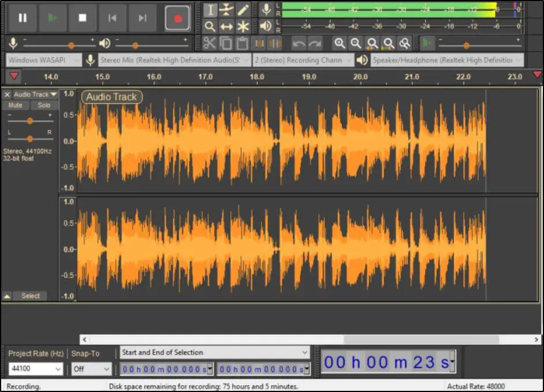Image resolution: width=544 pixels, height=392 pixels.
Task: Select the Envelope tool
Action: 226,10
